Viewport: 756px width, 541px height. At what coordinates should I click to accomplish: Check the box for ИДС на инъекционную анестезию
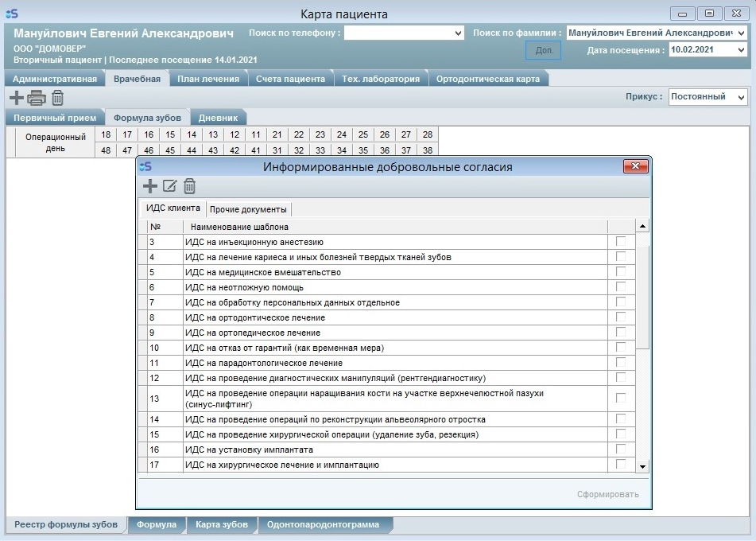pos(620,242)
